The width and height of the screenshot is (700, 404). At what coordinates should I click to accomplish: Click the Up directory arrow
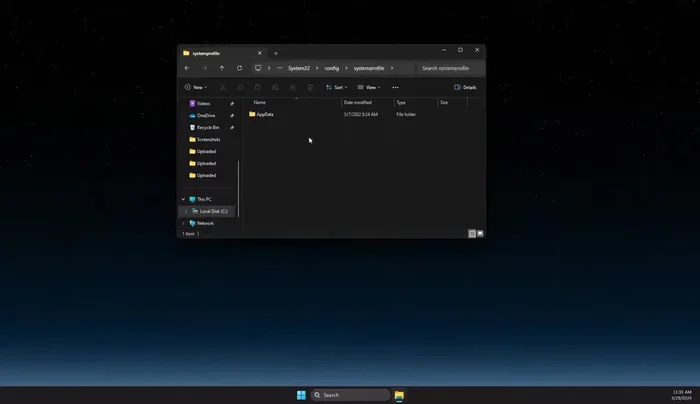222,68
